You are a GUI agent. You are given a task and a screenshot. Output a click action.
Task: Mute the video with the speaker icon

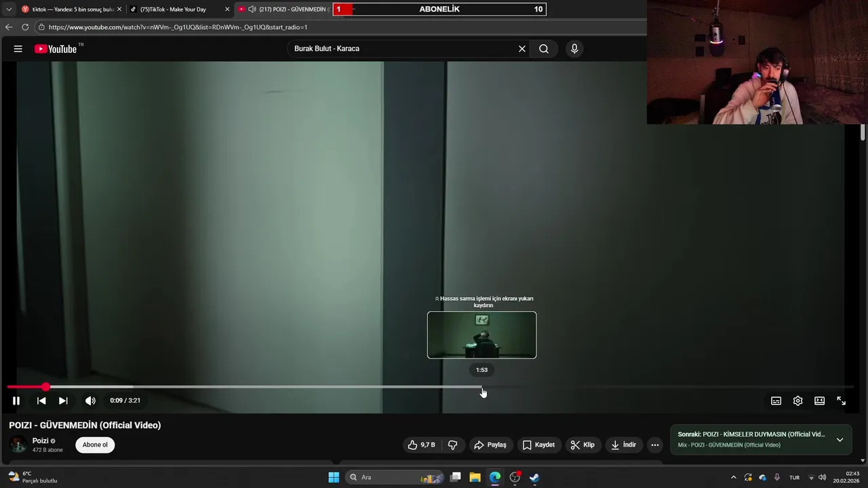[x=90, y=401]
